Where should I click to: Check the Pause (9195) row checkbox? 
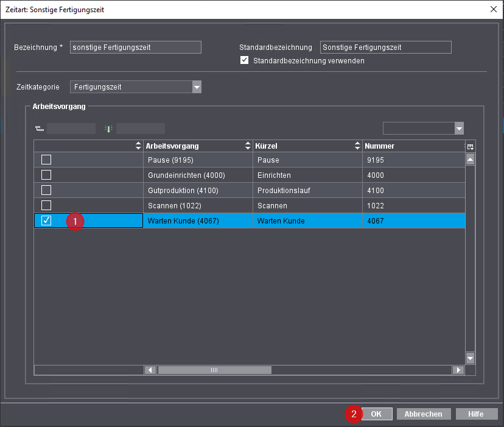(x=46, y=160)
